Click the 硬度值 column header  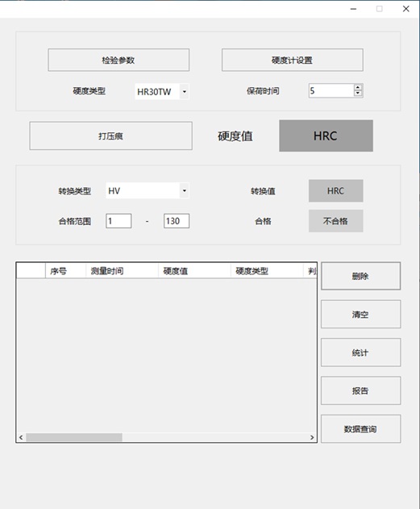click(x=194, y=271)
